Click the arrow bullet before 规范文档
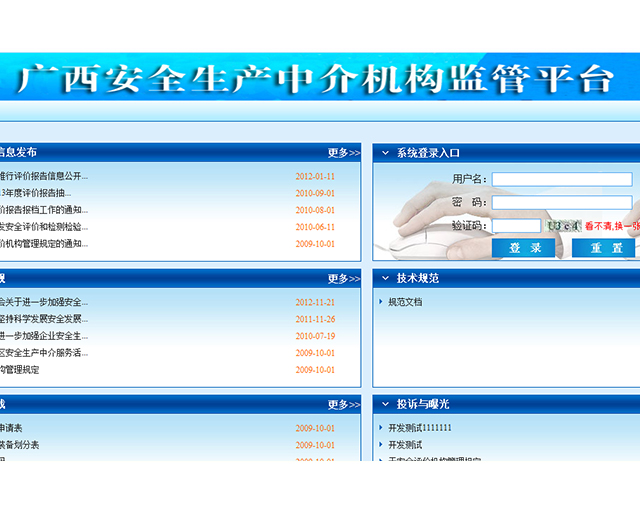Screen dimensions: 640x512 (x=381, y=301)
